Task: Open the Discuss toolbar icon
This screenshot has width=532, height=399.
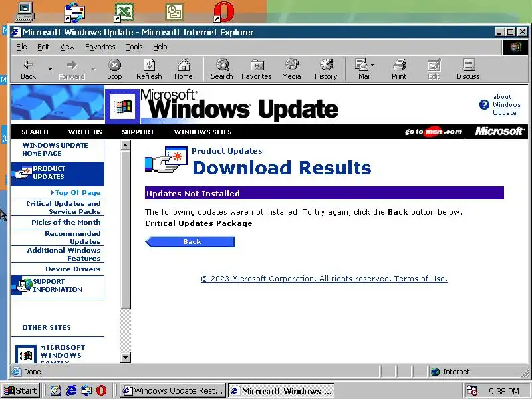Action: [x=469, y=65]
